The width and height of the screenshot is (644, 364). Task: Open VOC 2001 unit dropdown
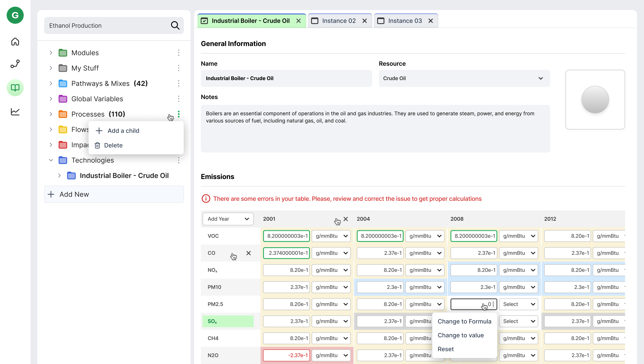point(331,236)
